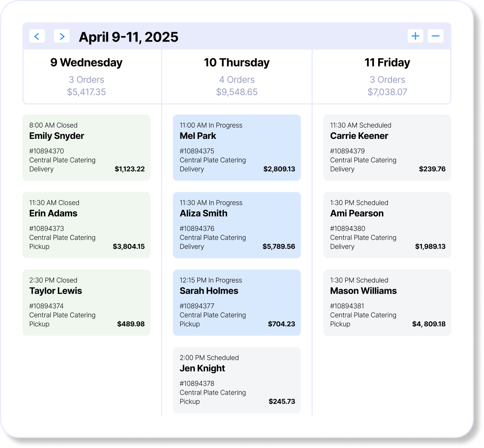Image resolution: width=484 pixels, height=448 pixels.
Task: Click the minus zoom-out icon
Action: (435, 36)
